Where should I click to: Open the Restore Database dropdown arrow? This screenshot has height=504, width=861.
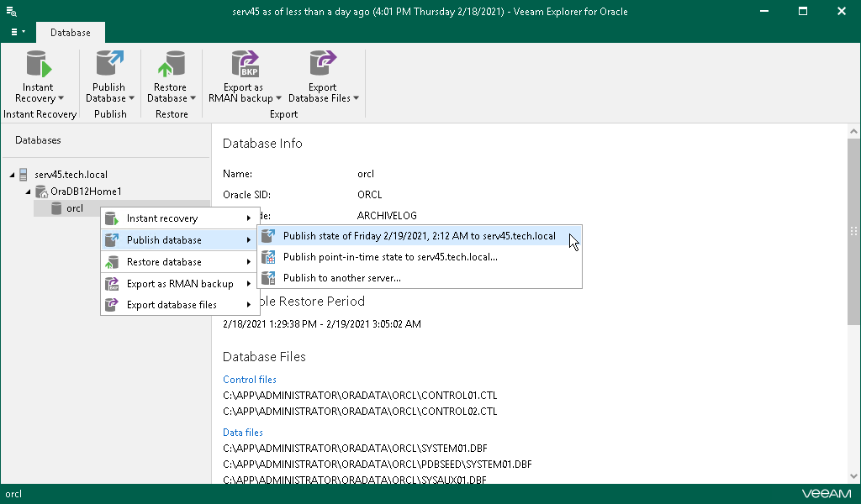pos(193,98)
